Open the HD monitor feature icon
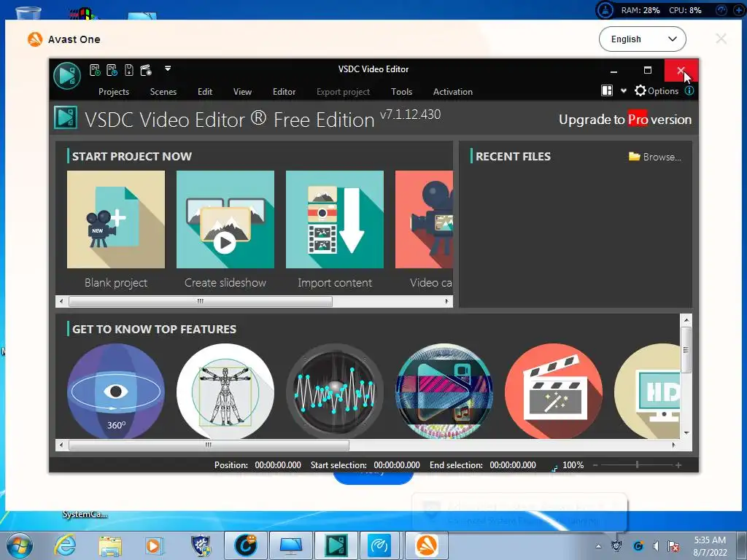The image size is (747, 560). tap(647, 391)
